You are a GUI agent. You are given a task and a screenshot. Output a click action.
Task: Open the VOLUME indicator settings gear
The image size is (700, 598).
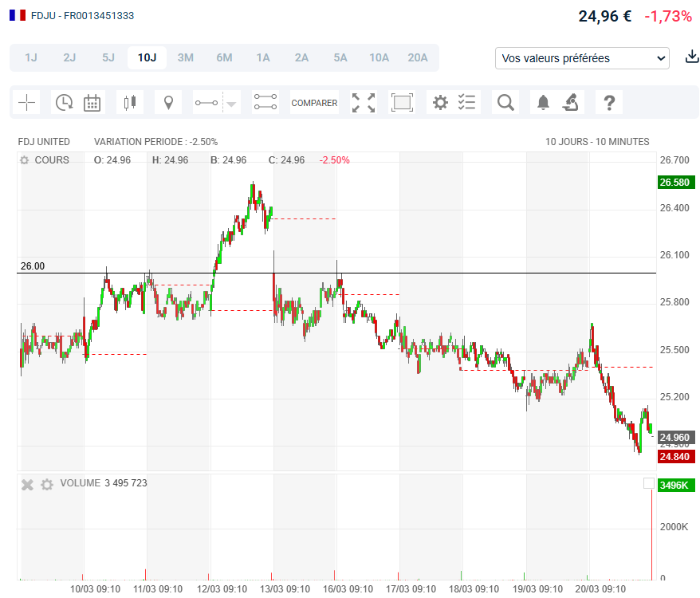(x=47, y=484)
